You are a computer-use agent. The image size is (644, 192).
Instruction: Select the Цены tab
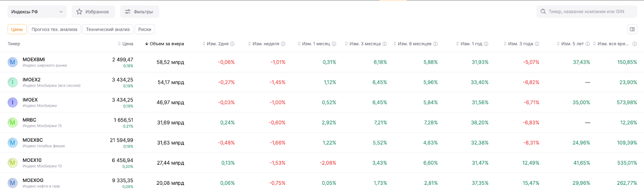(x=17, y=29)
